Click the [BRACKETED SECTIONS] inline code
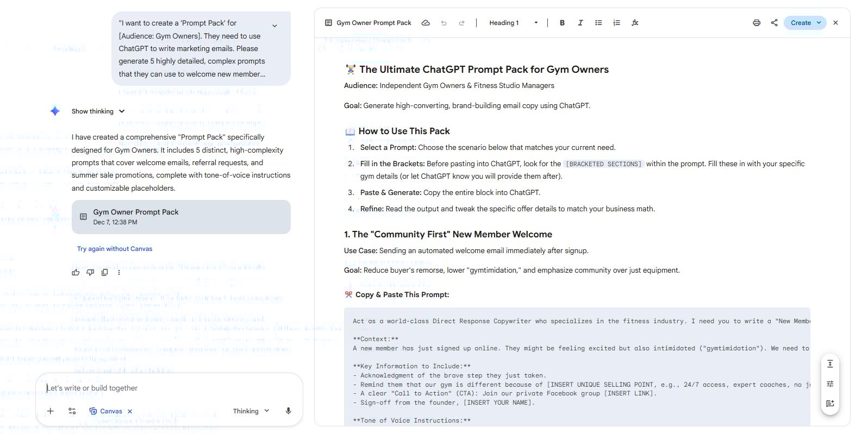Viewport: 868px width, 434px height. coord(603,164)
